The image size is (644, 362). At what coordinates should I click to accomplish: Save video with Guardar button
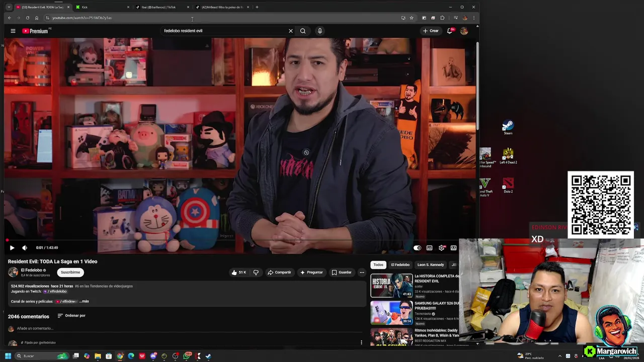click(342, 273)
